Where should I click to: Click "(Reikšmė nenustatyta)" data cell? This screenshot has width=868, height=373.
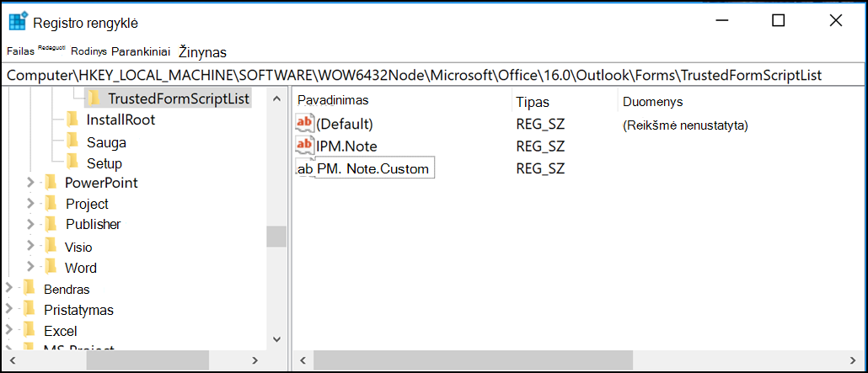tap(685, 125)
